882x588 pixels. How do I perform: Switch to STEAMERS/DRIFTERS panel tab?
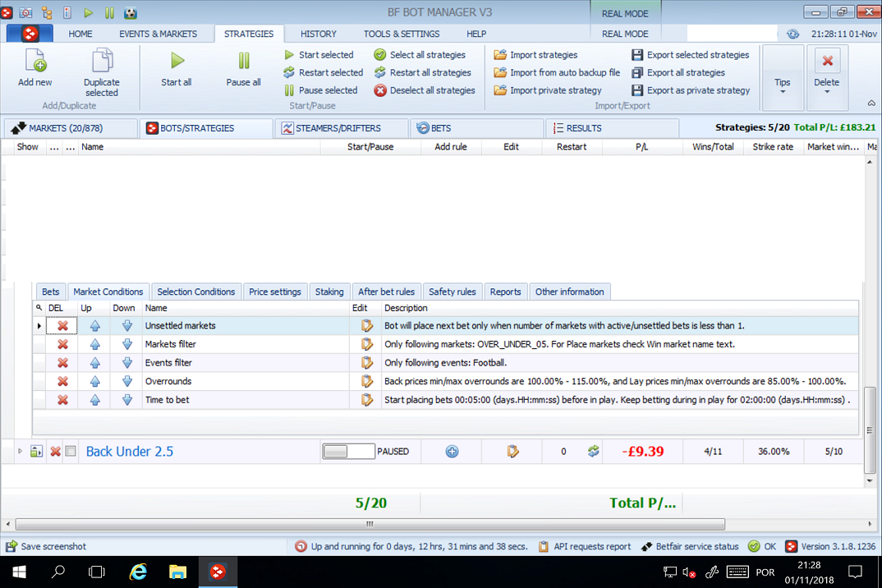pyautogui.click(x=342, y=128)
